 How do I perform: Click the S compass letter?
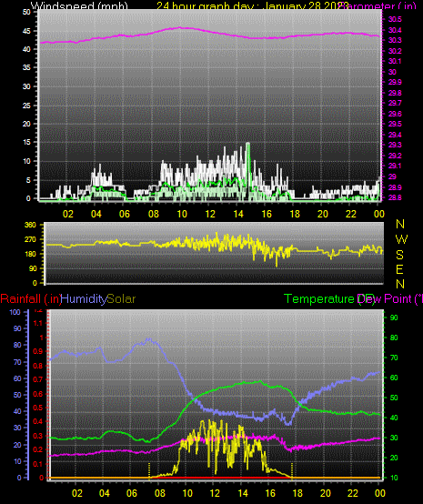pos(399,255)
